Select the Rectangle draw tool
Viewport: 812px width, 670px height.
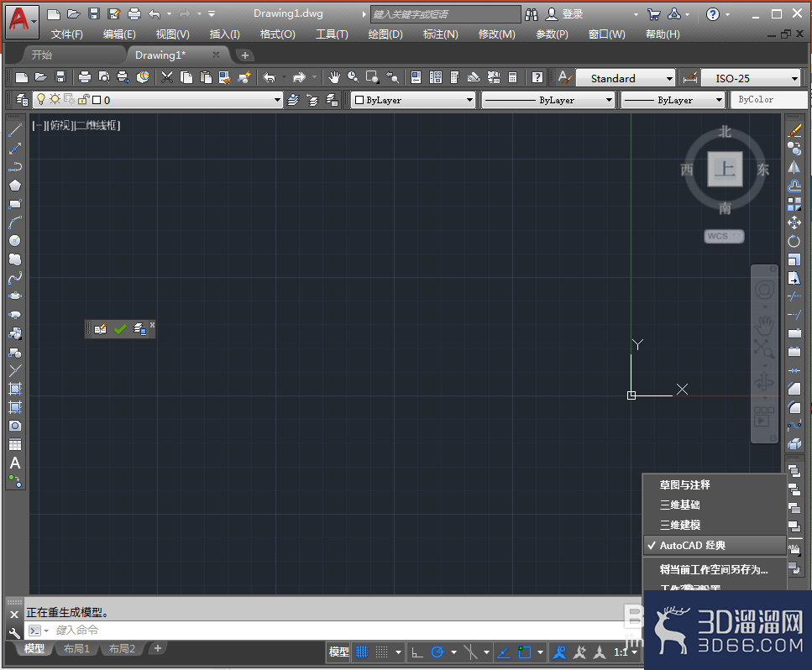click(x=15, y=204)
